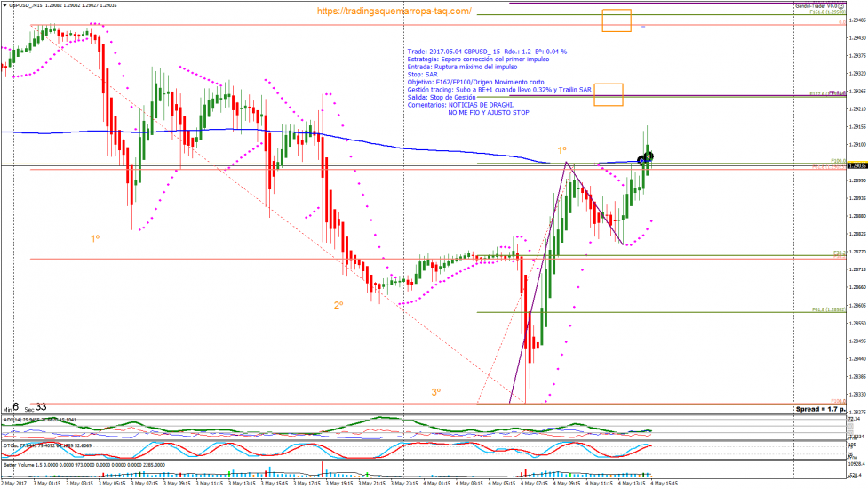Select the orange '3º' wave label

tap(435, 391)
